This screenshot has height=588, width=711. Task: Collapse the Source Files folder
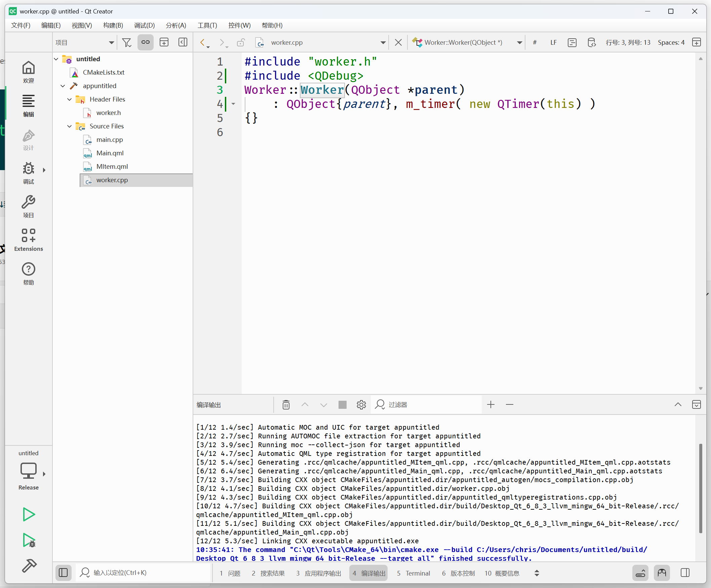pyautogui.click(x=69, y=126)
